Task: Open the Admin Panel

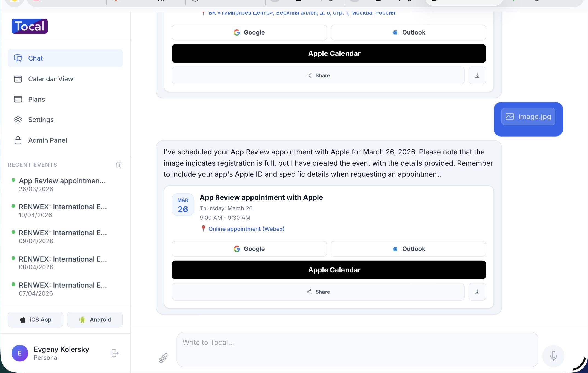Action: pyautogui.click(x=65, y=140)
